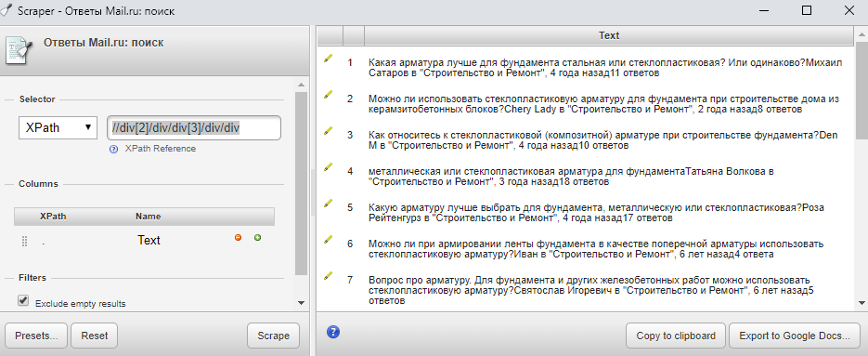Click the left panel scrollbar thumb
868x356 pixels.
[301, 183]
